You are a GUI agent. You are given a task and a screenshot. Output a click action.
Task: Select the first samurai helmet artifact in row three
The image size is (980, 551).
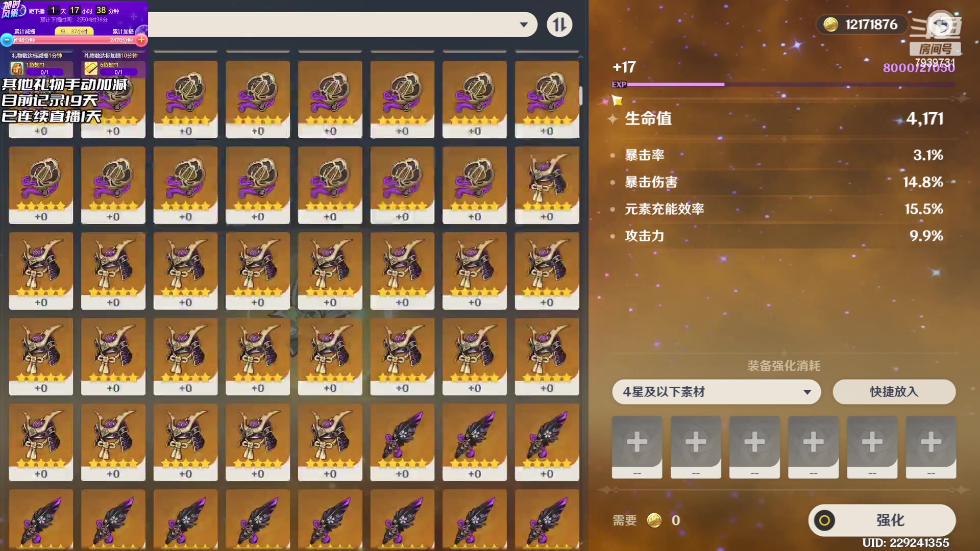pyautogui.click(x=41, y=271)
